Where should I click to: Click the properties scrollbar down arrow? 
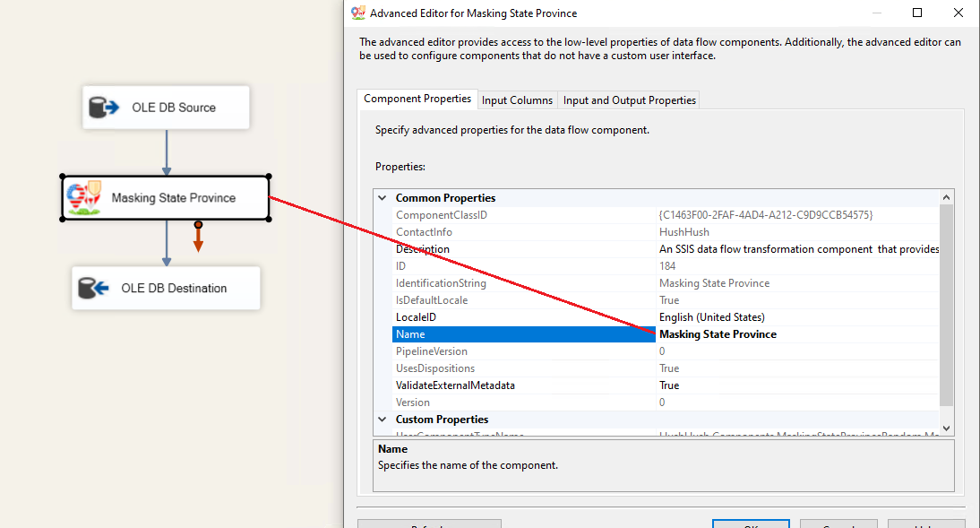946,428
